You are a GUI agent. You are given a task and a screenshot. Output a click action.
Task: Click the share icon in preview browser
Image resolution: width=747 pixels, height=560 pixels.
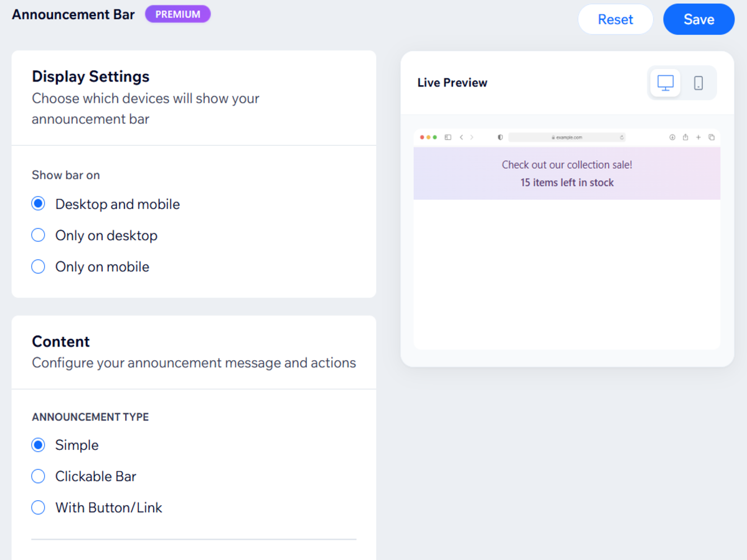(685, 138)
